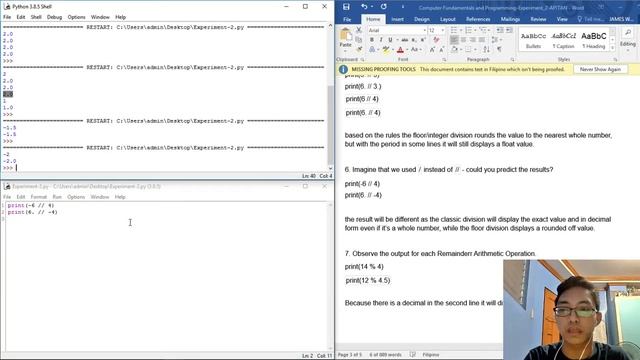Click the Decrease Indent icon
The image size is (640, 360).
(500, 30)
